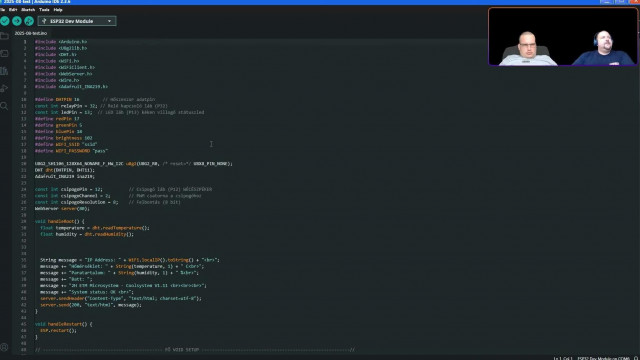Screen dimensions: 640x360
Task: Open the Boards Manager sidebar icon
Action: tap(4, 53)
